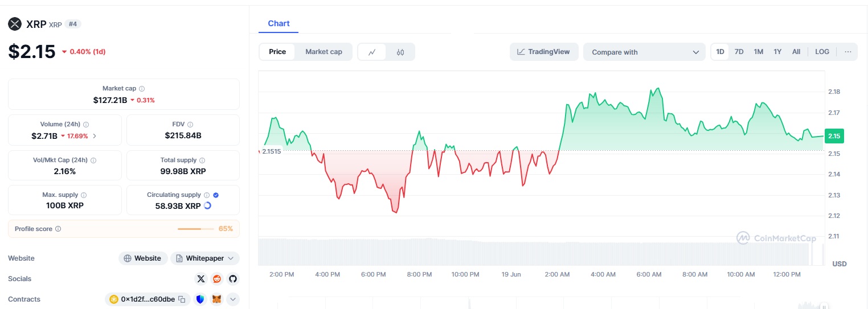Open the Chart tab
868x309 pixels.
[x=279, y=23]
